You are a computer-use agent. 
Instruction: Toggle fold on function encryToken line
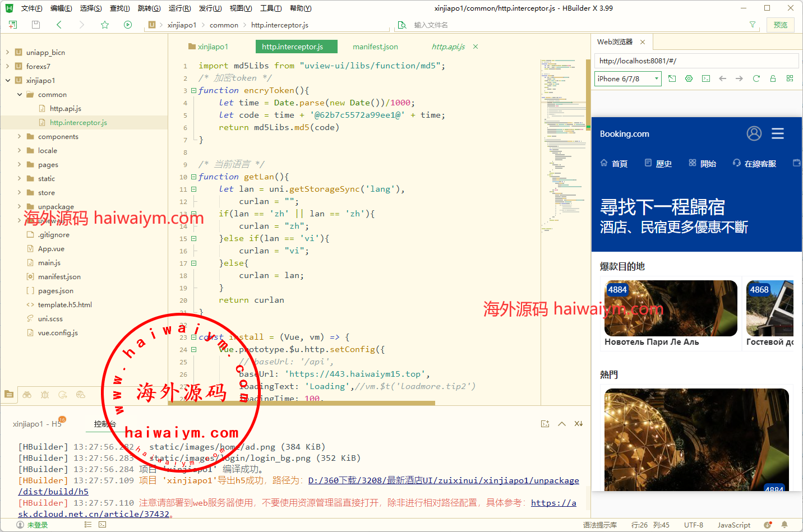(x=193, y=90)
